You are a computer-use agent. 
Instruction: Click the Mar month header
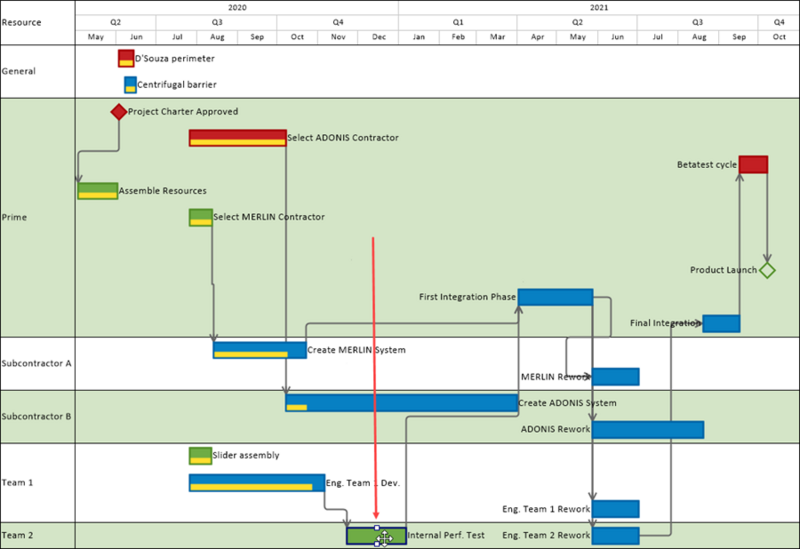point(497,37)
